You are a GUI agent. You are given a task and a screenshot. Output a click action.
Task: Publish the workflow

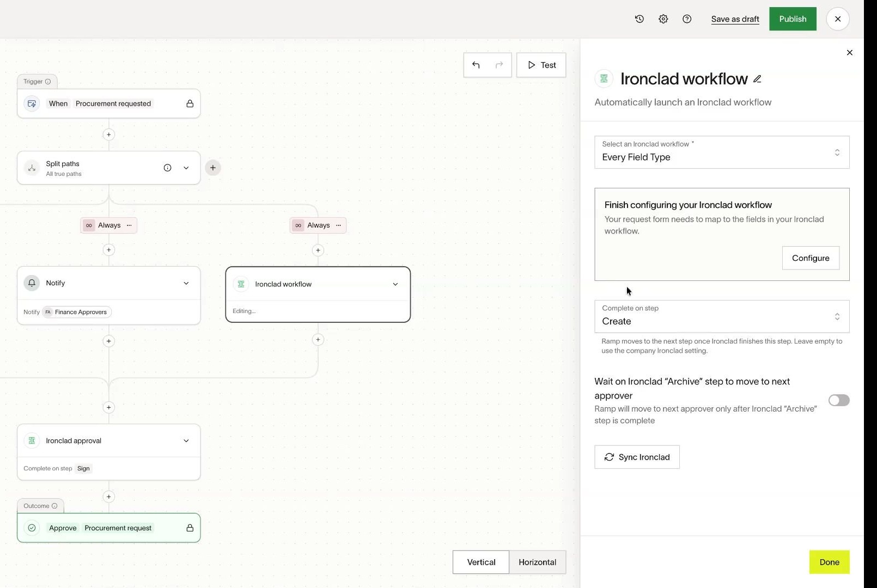click(793, 19)
